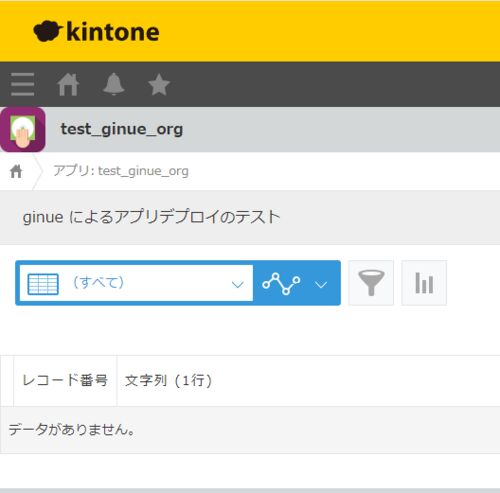Click the kintone logo
The height and width of the screenshot is (493, 500).
click(96, 31)
